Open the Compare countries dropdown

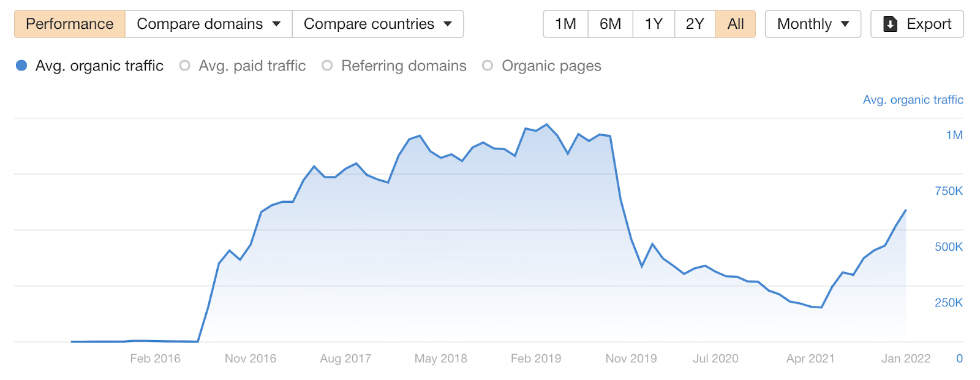click(378, 24)
